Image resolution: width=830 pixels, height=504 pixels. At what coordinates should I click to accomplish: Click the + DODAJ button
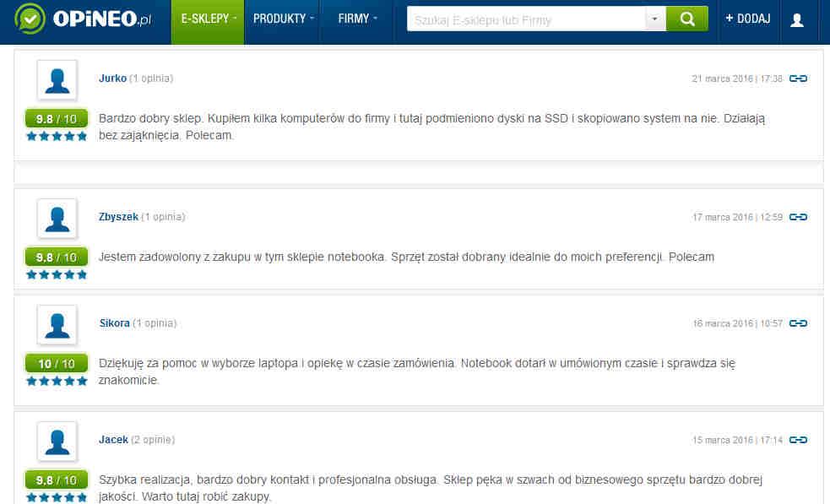click(x=748, y=19)
